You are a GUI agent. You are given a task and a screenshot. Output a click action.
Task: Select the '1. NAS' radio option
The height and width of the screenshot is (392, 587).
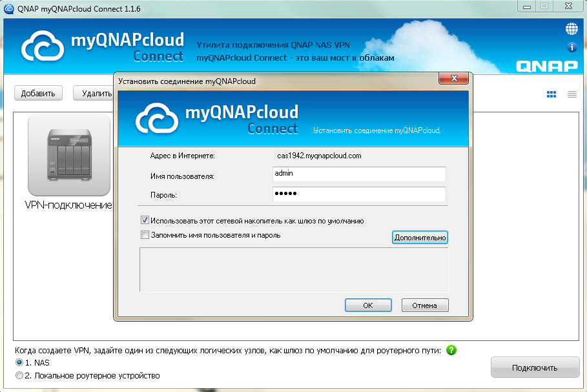point(19,362)
